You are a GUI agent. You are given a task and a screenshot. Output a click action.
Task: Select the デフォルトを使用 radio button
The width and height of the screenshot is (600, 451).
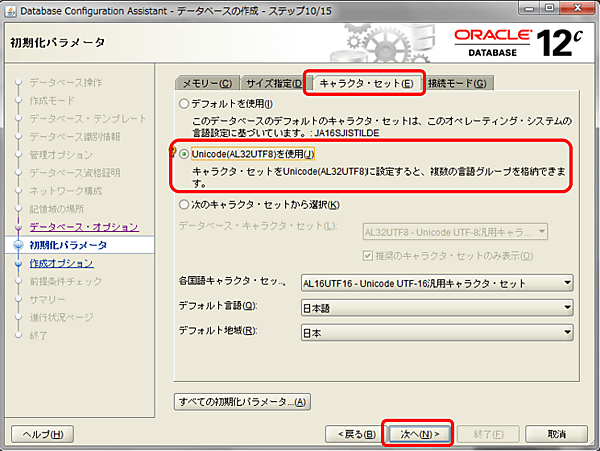[184, 104]
